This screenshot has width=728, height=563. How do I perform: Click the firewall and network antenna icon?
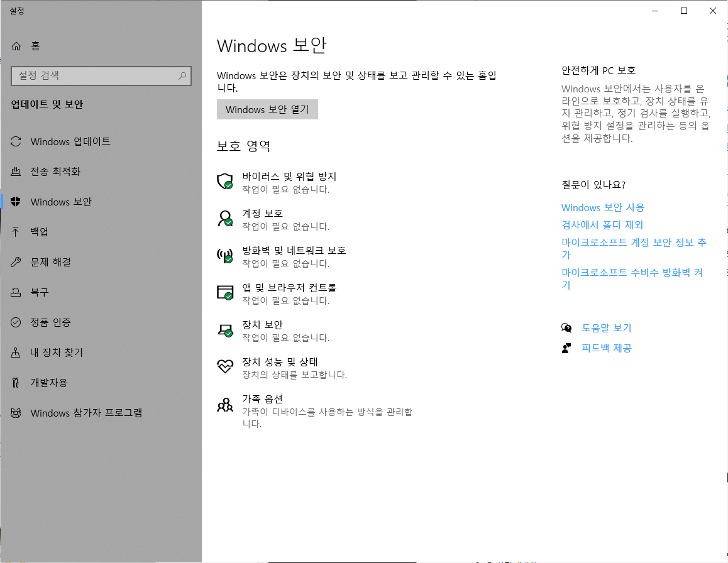[x=225, y=255]
